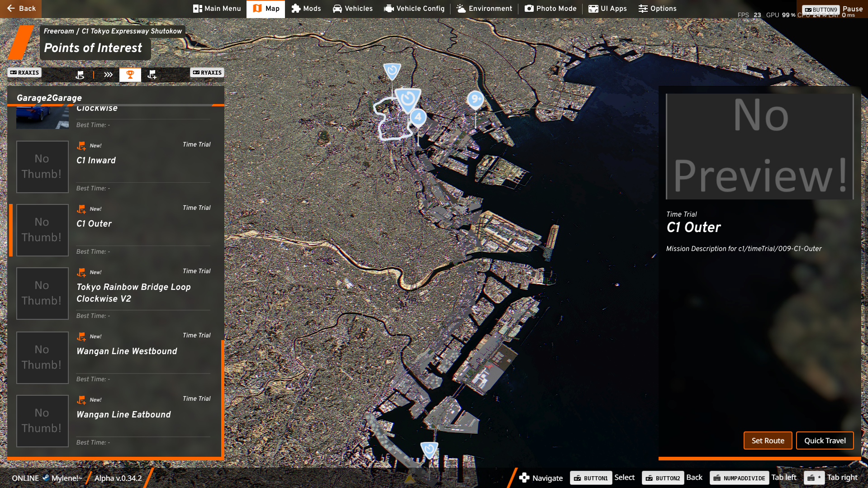The height and width of the screenshot is (488, 868).
Task: Select the trophy filter icon
Action: (130, 75)
